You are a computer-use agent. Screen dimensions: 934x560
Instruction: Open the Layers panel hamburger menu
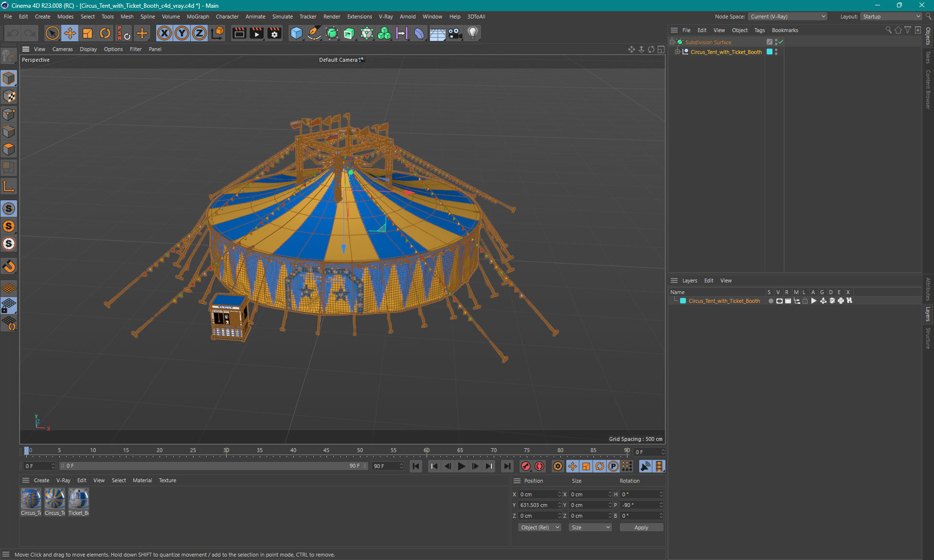[674, 280]
